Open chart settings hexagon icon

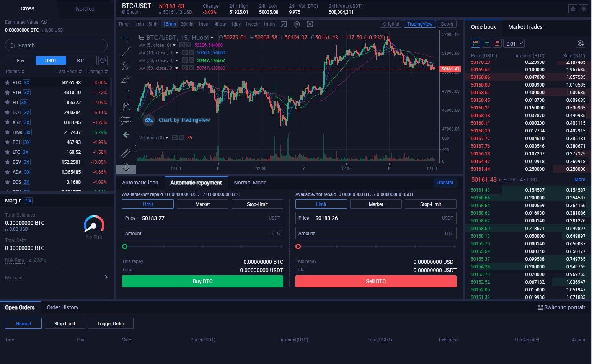(297, 24)
